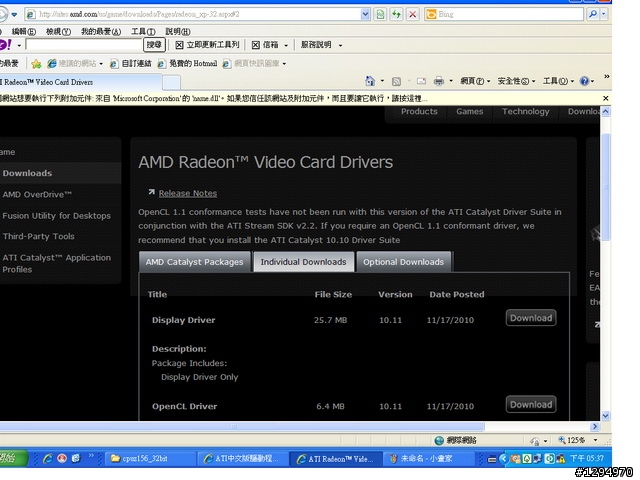
Task: Click the system tray expand arrow
Action: coord(504,459)
